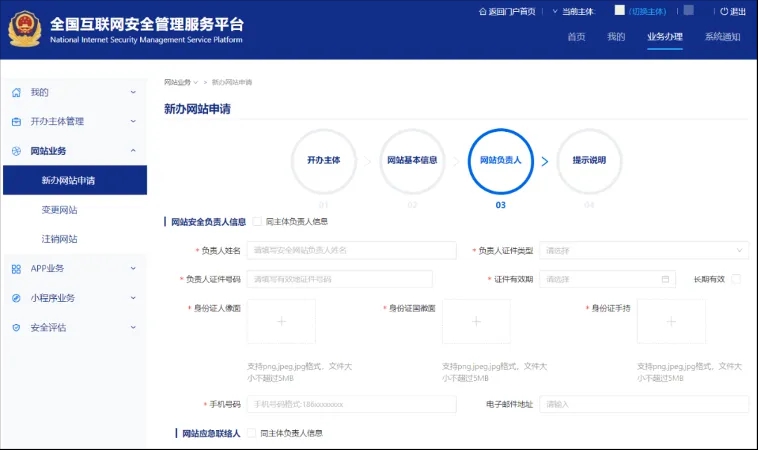
Task: Click the 退出 power icon
Action: tap(724, 12)
